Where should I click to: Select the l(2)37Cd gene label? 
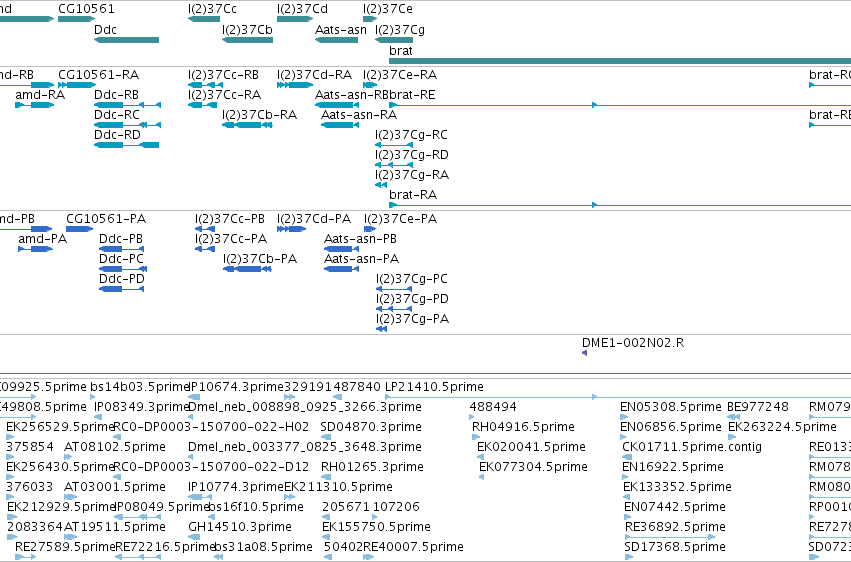click(302, 9)
